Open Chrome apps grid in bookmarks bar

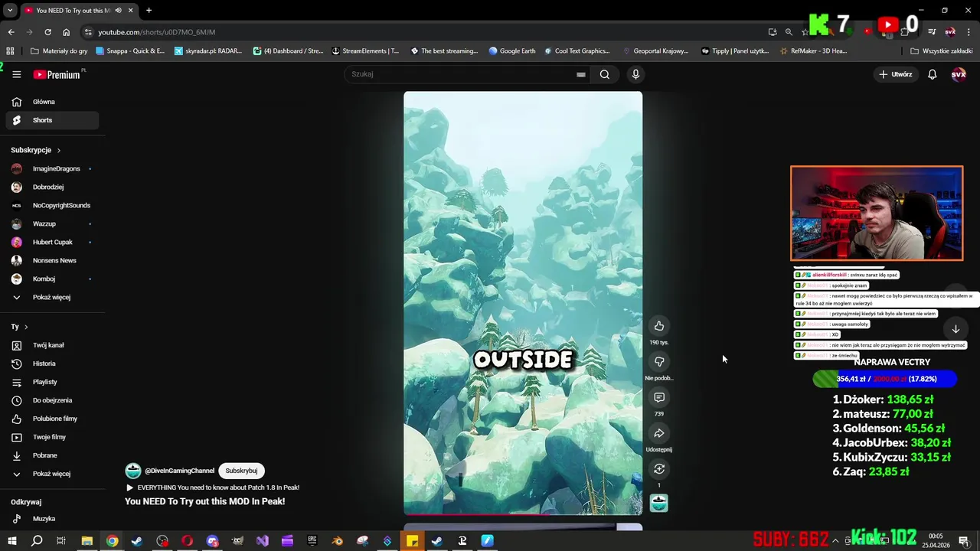10,51
